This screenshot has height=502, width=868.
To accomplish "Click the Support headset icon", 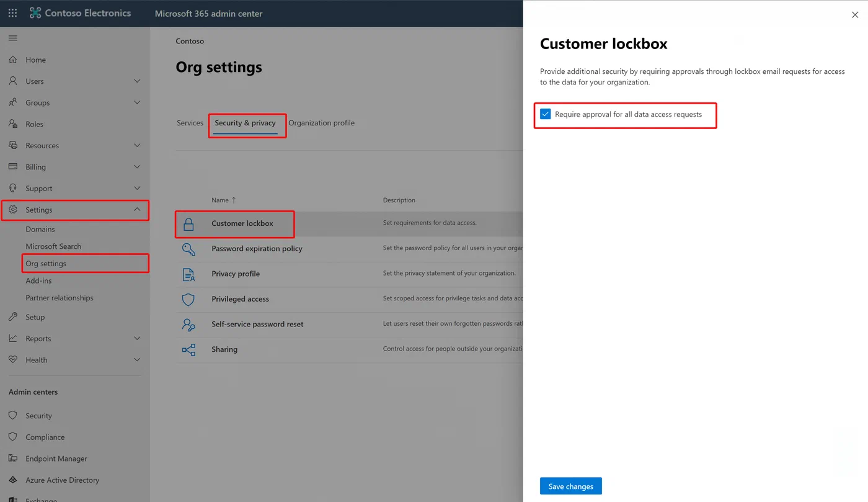I will coord(13,189).
